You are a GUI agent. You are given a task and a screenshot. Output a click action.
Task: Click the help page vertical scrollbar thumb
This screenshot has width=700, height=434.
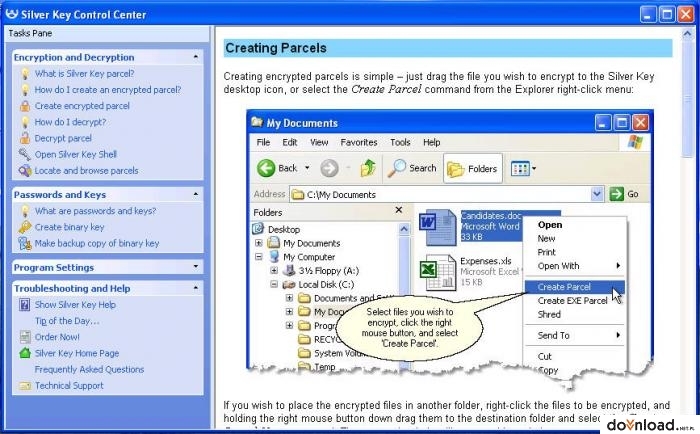(687, 99)
